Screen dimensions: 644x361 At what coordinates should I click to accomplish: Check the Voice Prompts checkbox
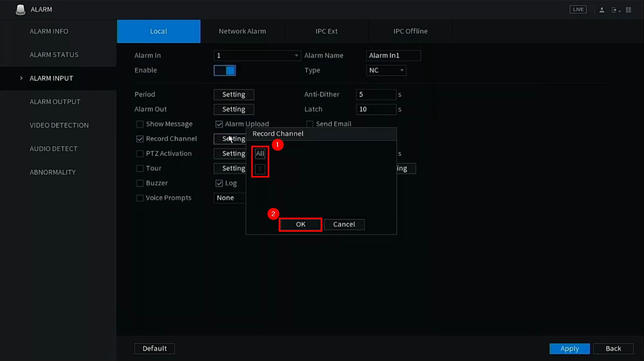coord(140,198)
